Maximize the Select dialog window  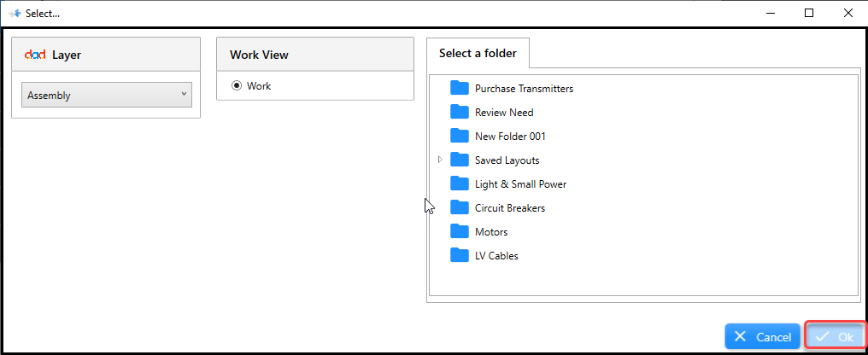(809, 14)
